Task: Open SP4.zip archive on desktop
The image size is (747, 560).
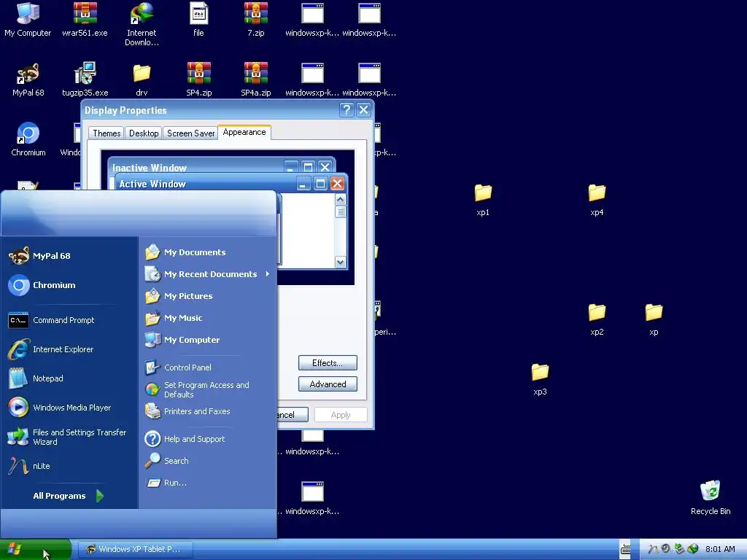Action: tap(198, 79)
